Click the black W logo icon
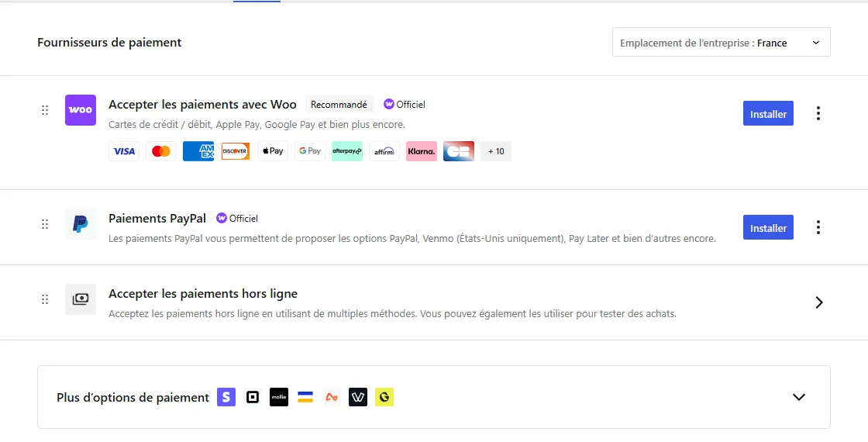The image size is (868, 442). (358, 397)
